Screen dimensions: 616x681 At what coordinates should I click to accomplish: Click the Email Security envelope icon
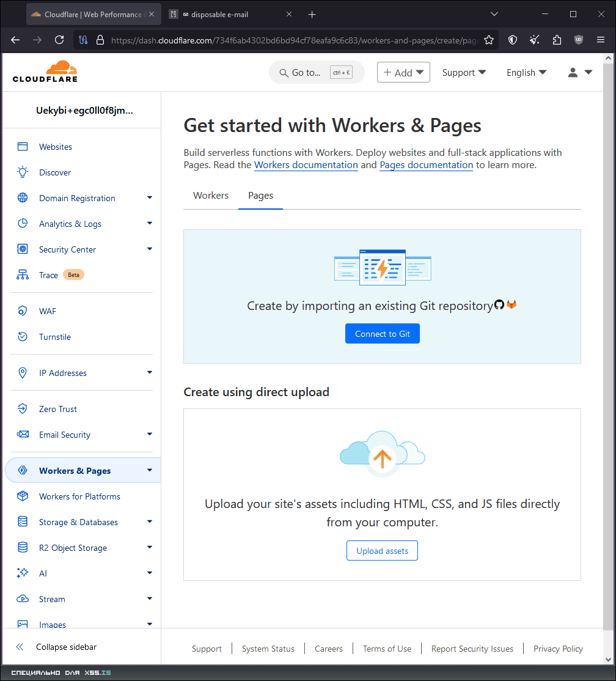pyautogui.click(x=23, y=434)
